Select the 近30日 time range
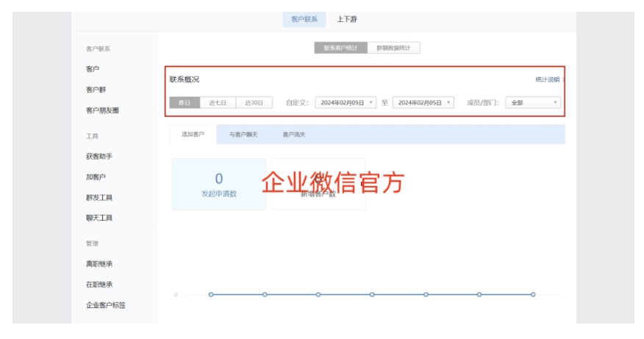The height and width of the screenshot is (339, 644). click(x=254, y=103)
